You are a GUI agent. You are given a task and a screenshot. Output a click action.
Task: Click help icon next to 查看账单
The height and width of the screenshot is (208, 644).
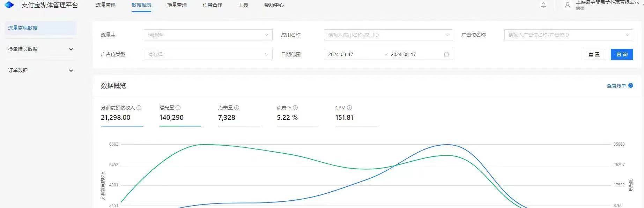(x=630, y=85)
